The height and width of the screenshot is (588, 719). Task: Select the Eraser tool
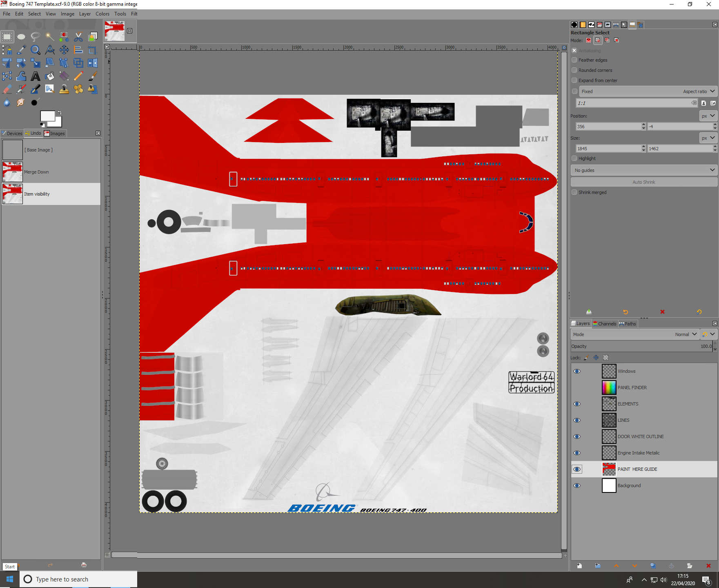click(7, 89)
